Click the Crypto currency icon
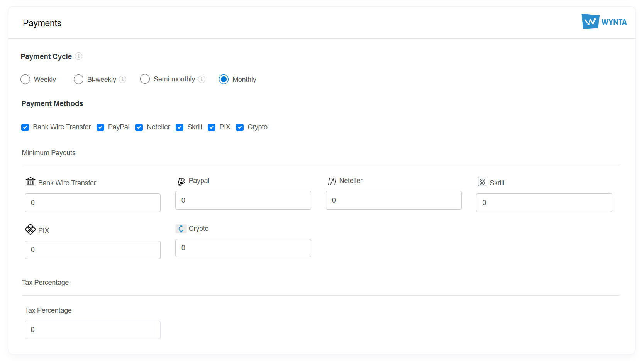The height and width of the screenshot is (364, 644). coord(181,229)
